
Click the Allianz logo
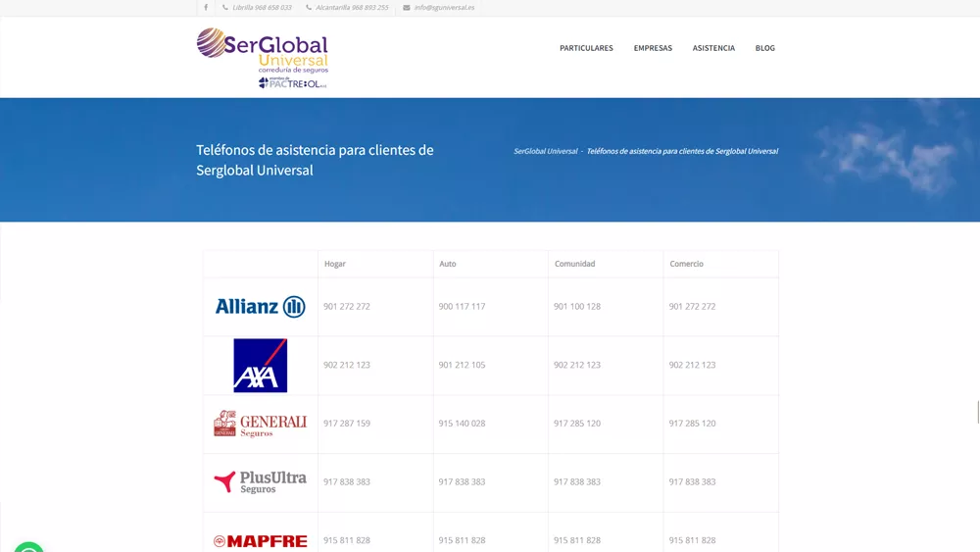[x=260, y=306]
